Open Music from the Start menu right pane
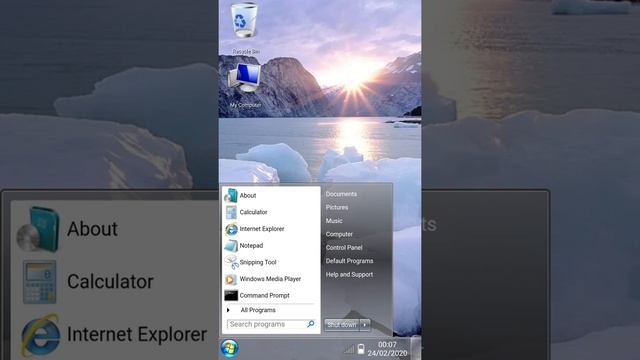This screenshot has height=360, width=640. pos(334,221)
